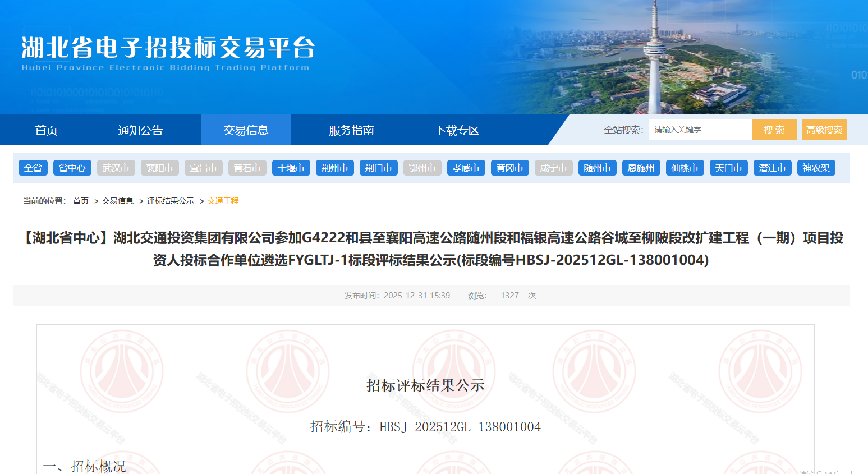Filter results by 黄冈市
868x474 pixels.
click(x=510, y=168)
